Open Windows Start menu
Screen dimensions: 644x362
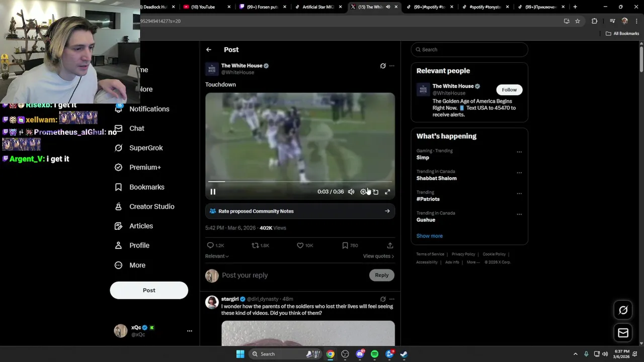pos(240,354)
